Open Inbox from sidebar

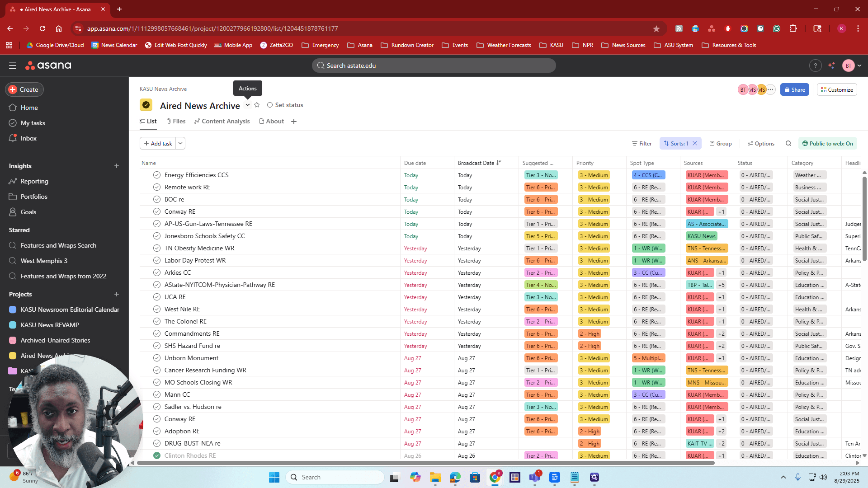tap(28, 138)
